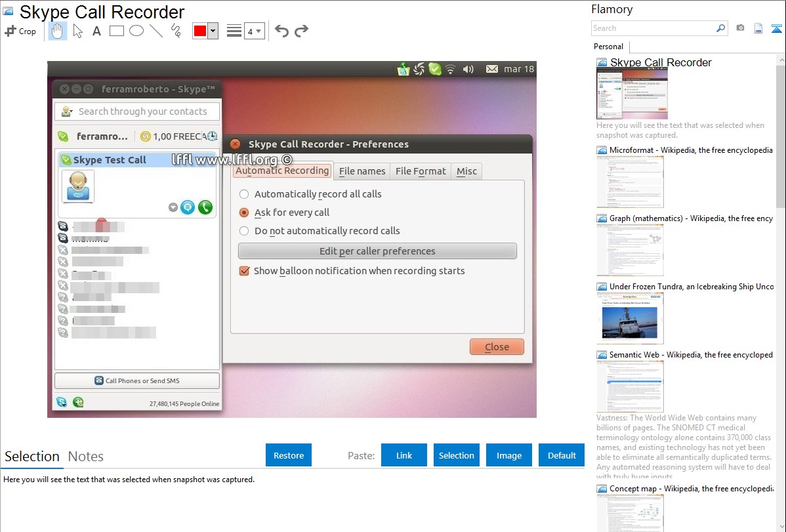Click the Preferences dialog red close icon
Screen dimensions: 786x532
click(235, 144)
